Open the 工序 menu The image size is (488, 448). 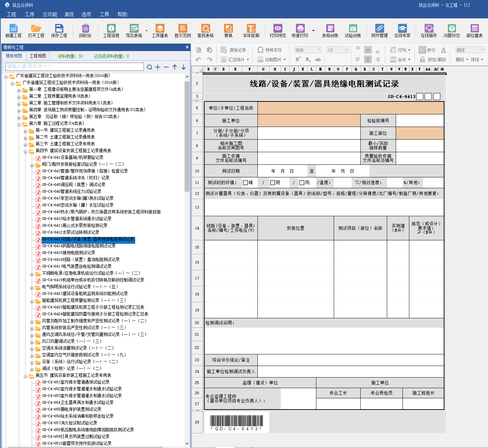[x=30, y=14]
